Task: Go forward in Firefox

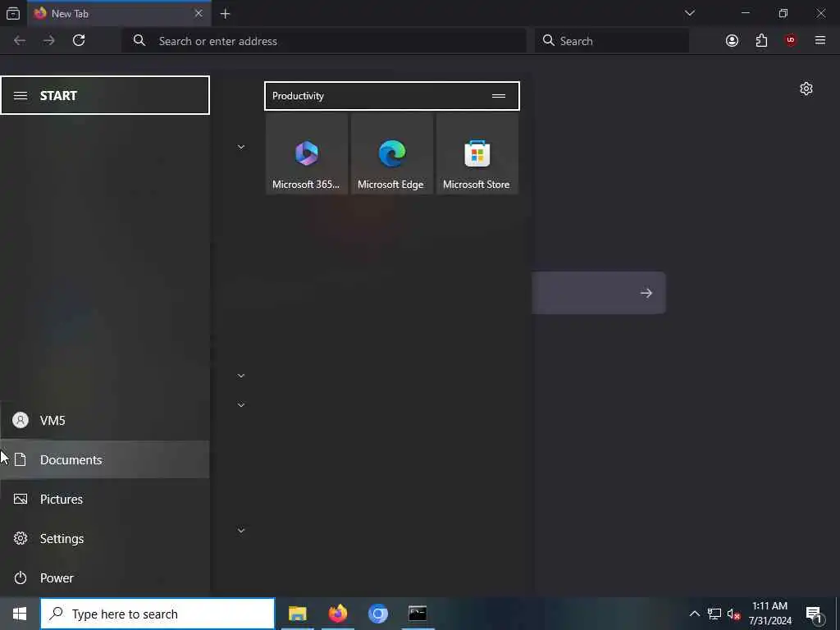Action: tap(48, 41)
